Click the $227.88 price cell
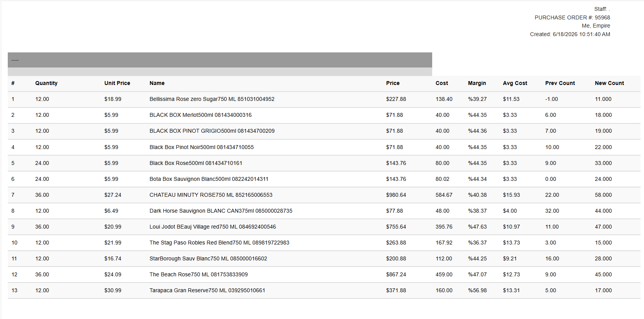The height and width of the screenshot is (319, 644). (396, 99)
